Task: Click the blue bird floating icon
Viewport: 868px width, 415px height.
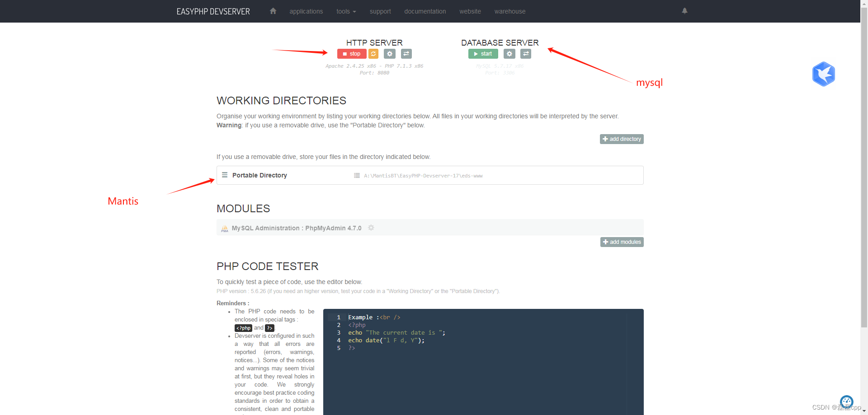Action: coord(823,74)
